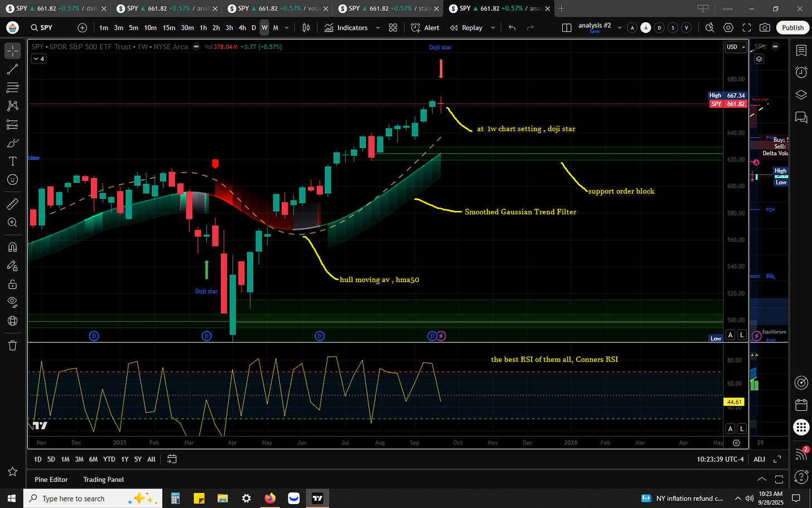The width and height of the screenshot is (812, 508).
Task: Toggle log scale on RSI pane
Action: [742, 429]
